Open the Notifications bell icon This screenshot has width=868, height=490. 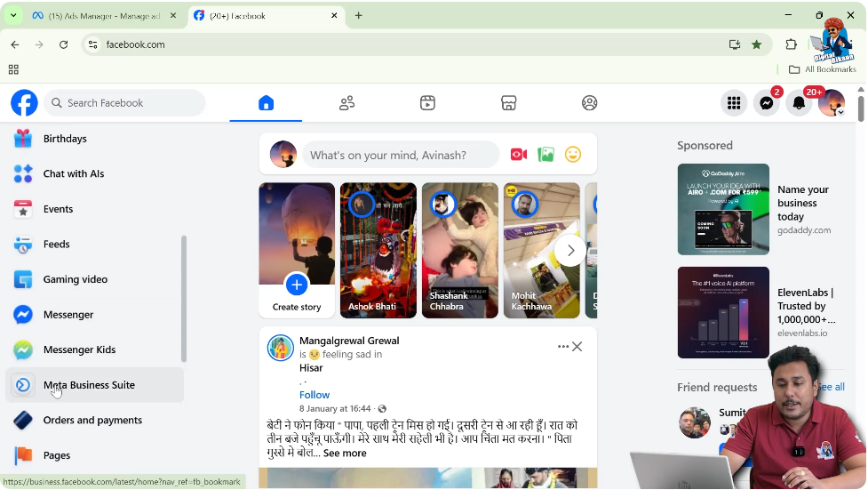[799, 103]
